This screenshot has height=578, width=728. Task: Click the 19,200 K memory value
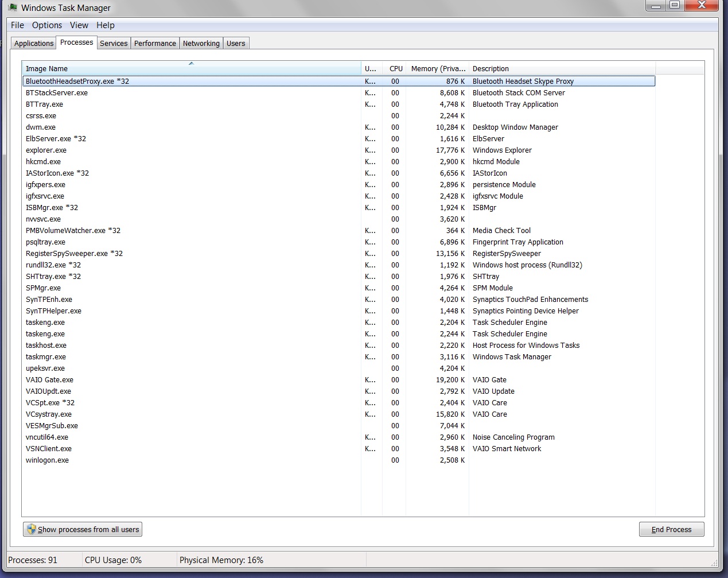pos(450,380)
